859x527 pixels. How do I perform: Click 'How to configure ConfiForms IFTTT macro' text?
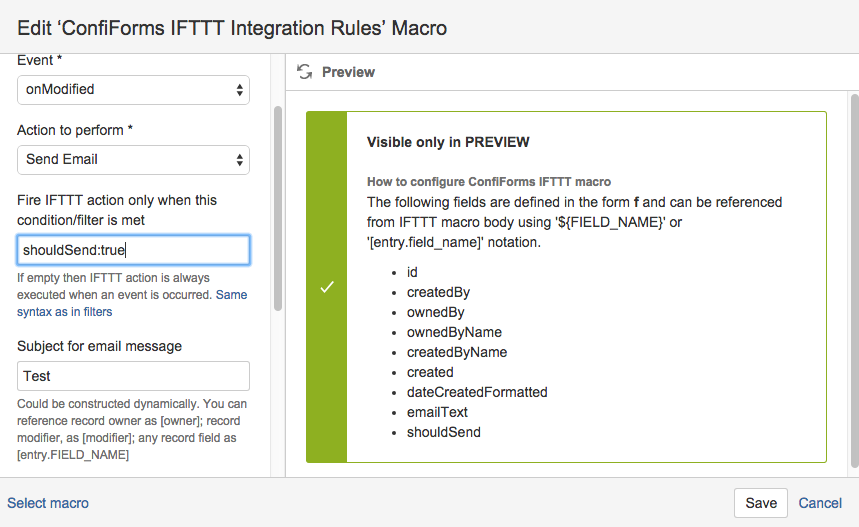[489, 182]
